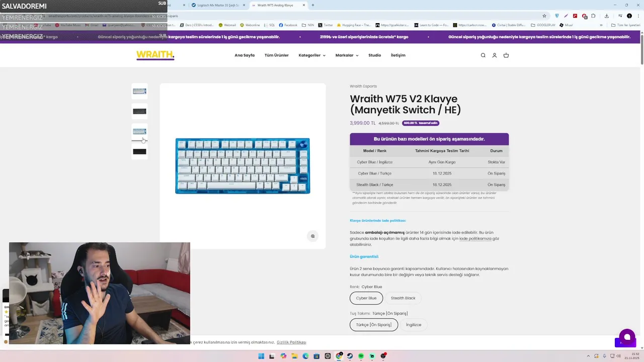Open the live chat bubble
Image resolution: width=644 pixels, height=362 pixels.
point(627,337)
